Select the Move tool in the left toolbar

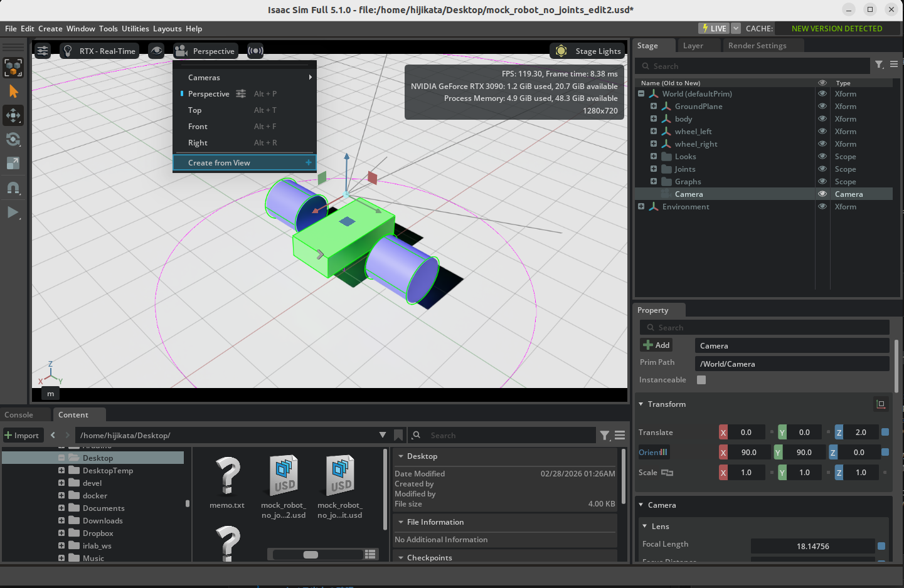pos(13,115)
